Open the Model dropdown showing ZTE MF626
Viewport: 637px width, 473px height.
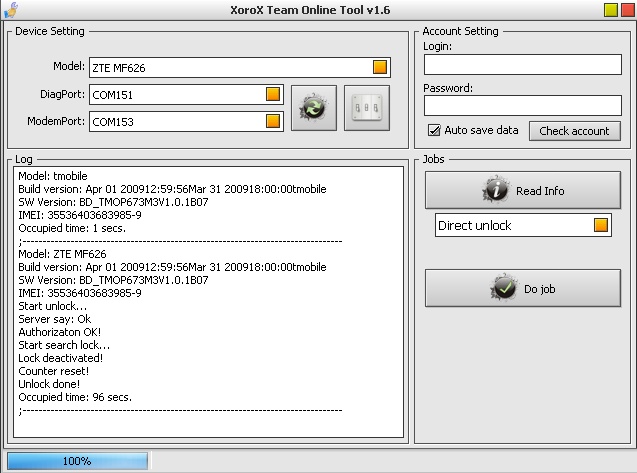[380, 68]
